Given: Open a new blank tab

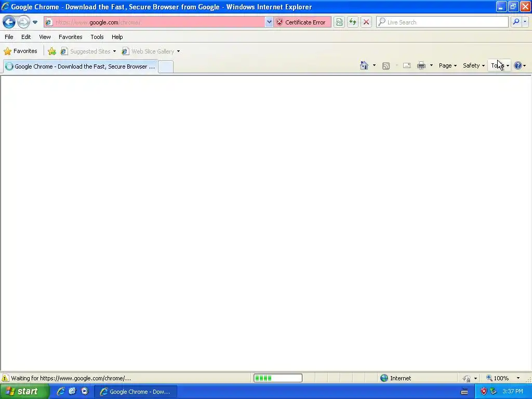Looking at the screenshot, I should [166, 66].
